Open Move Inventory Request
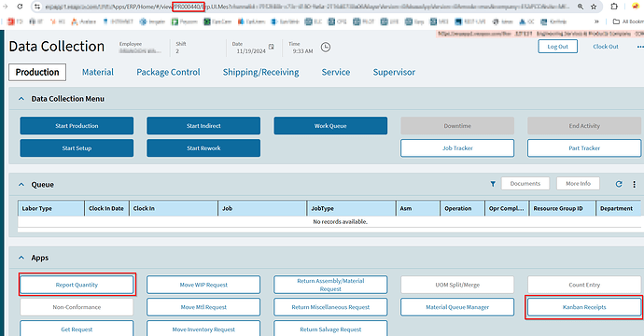 tap(203, 329)
